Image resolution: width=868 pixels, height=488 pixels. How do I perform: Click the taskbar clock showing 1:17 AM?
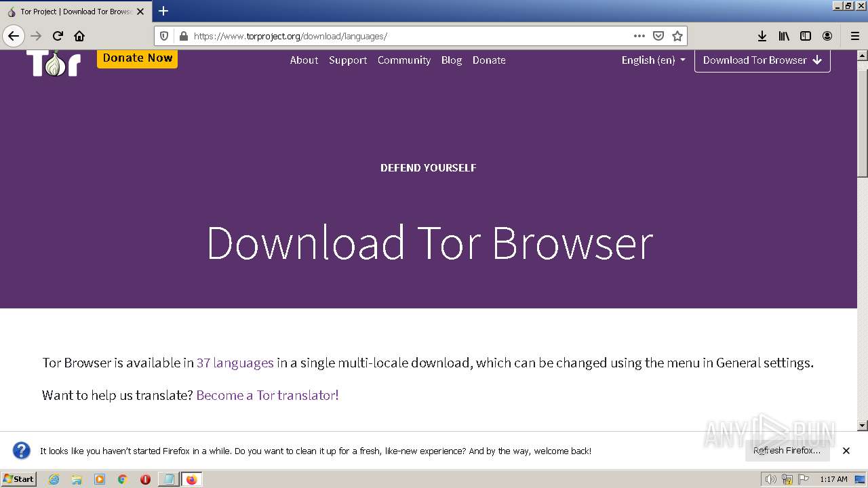click(833, 479)
